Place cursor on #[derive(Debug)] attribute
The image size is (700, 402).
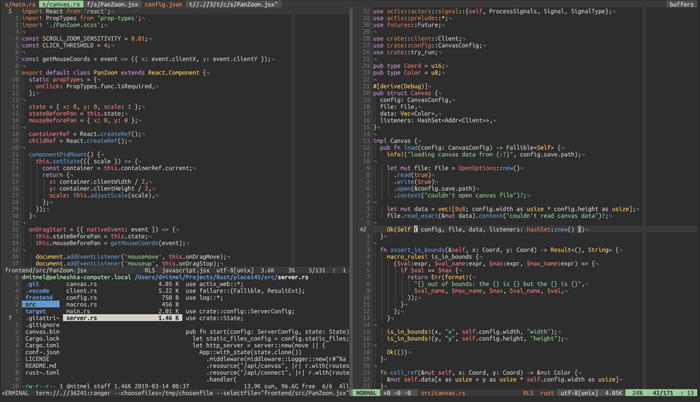pyautogui.click(x=400, y=86)
